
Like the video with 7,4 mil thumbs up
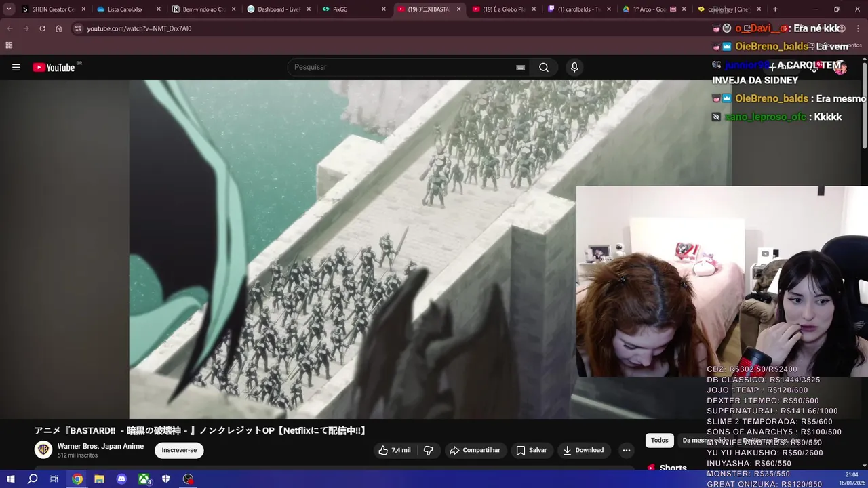(x=394, y=450)
